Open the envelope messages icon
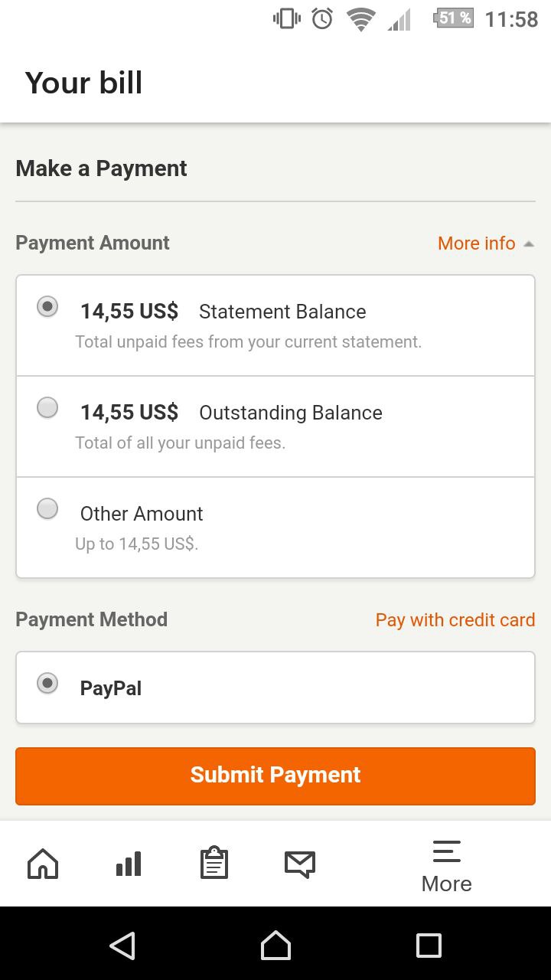The height and width of the screenshot is (980, 551). click(x=300, y=865)
